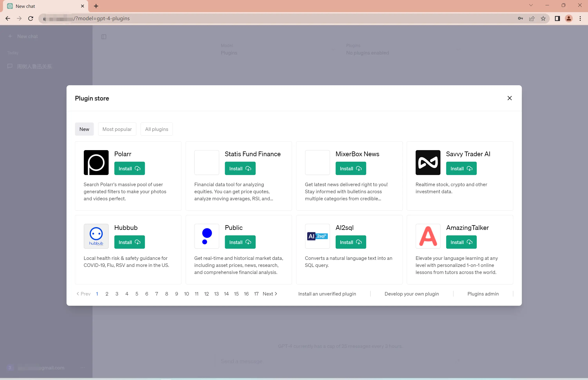588x380 pixels.
Task: Open the tab search chevron
Action: (531, 5)
